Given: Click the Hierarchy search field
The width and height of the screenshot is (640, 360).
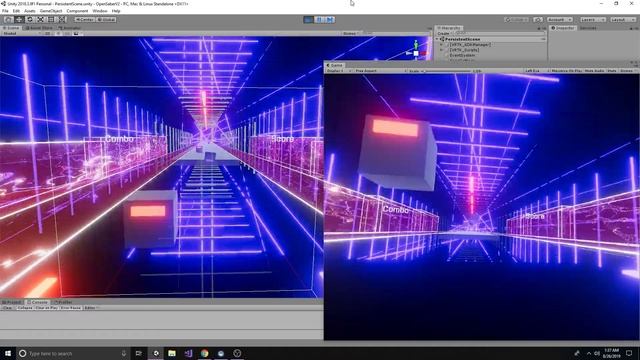Looking at the screenshot, I should 498,33.
